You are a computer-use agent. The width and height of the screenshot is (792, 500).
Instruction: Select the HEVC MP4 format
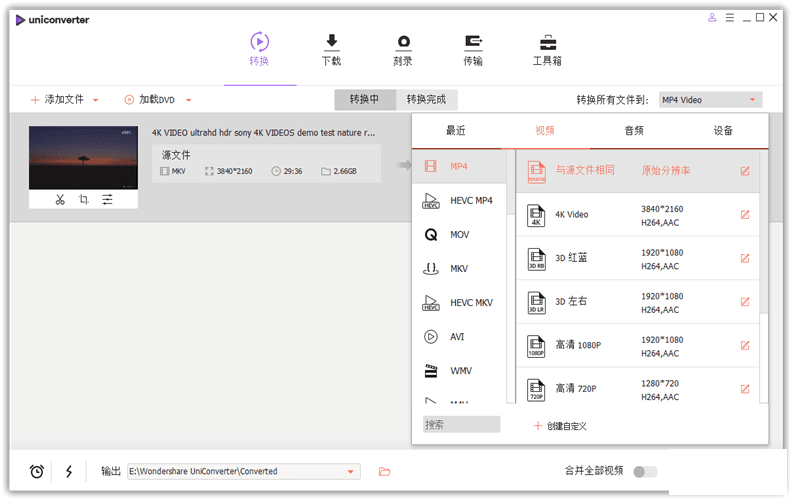coord(459,201)
